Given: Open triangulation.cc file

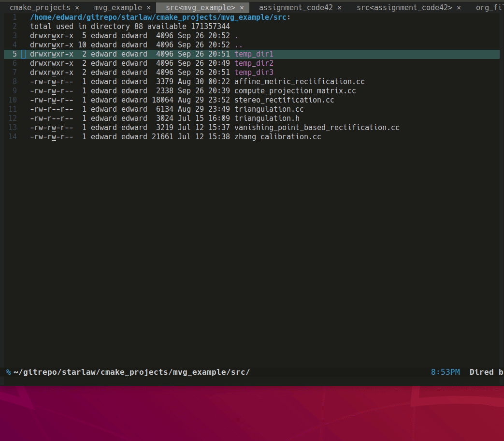Looking at the screenshot, I should pos(269,109).
